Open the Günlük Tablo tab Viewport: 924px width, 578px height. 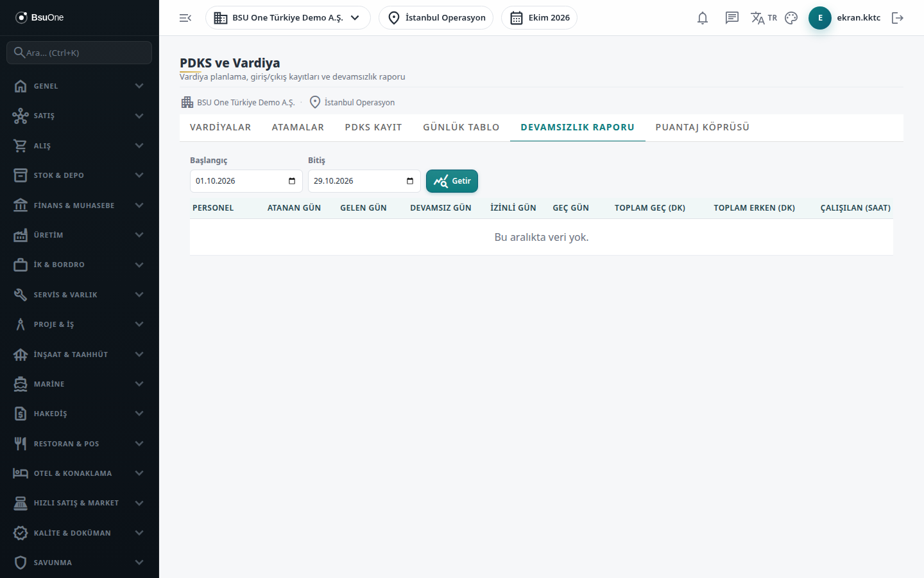(x=461, y=127)
